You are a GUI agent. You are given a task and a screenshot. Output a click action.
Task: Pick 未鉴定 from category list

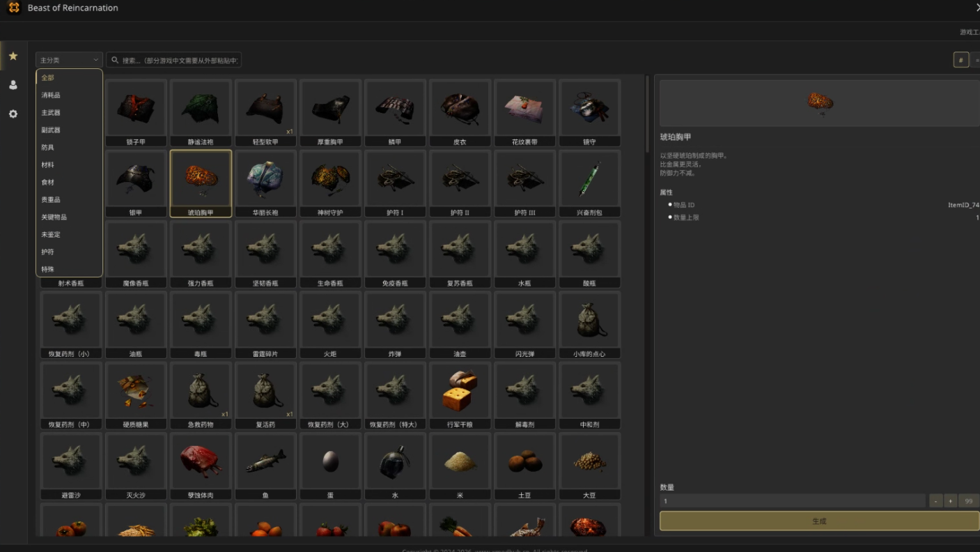pos(69,235)
